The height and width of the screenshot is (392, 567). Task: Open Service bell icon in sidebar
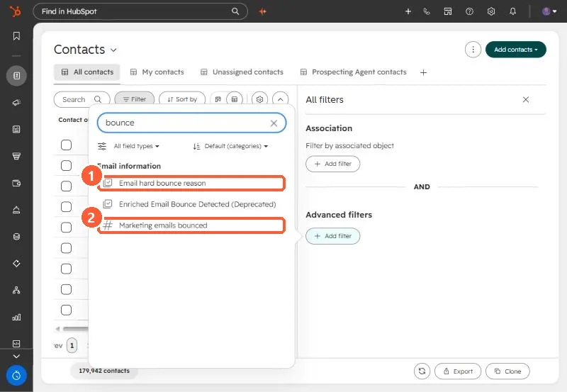(x=16, y=210)
